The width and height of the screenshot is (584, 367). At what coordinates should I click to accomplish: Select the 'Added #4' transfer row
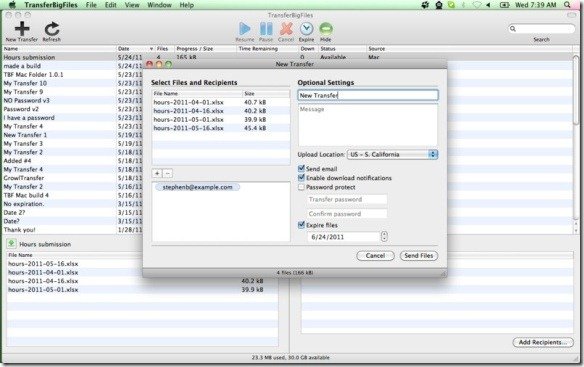pyautogui.click(x=73, y=161)
